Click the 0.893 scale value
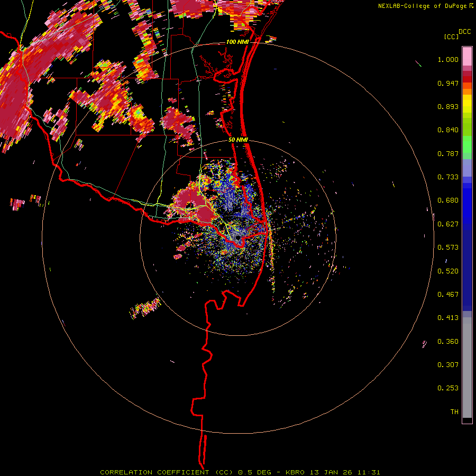The image size is (476, 476). tap(448, 106)
